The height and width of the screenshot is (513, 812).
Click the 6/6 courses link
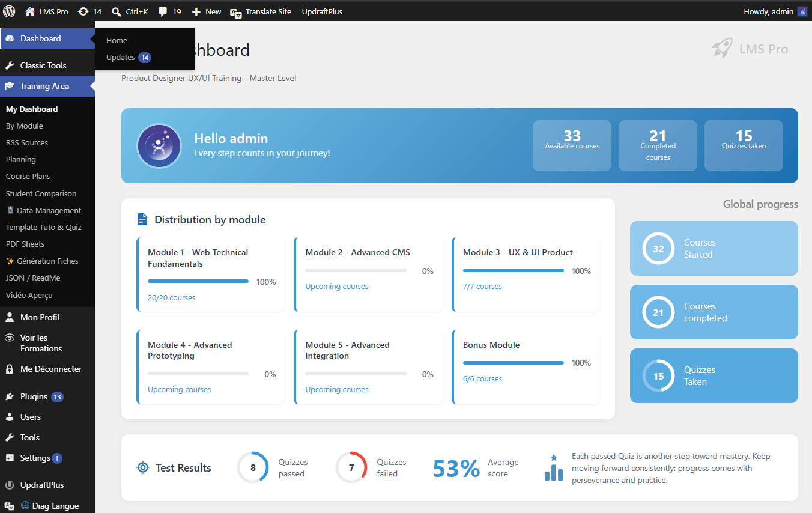coord(482,378)
